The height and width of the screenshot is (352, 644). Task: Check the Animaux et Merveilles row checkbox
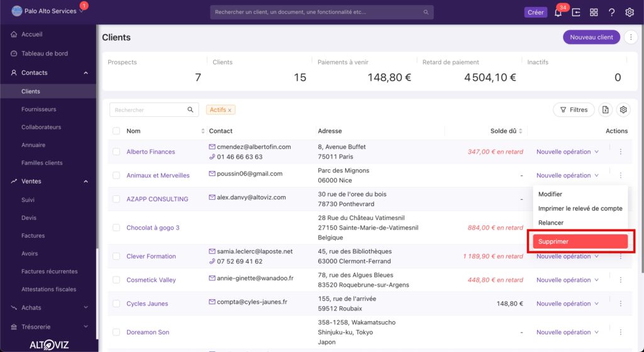tap(116, 175)
